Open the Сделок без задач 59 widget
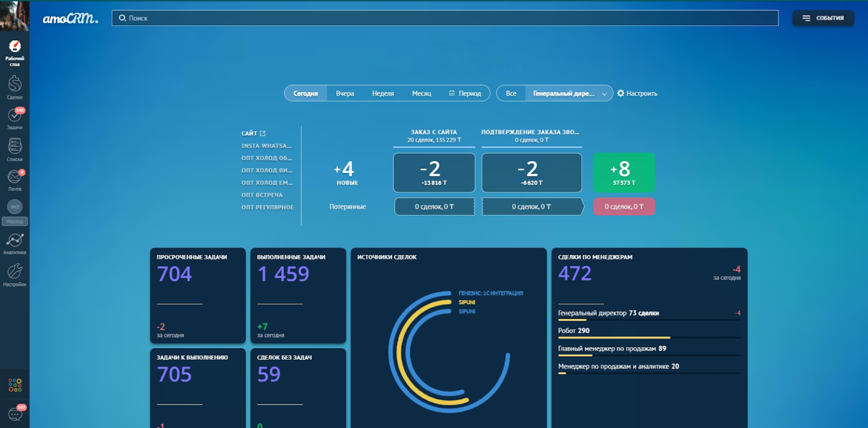The image size is (868, 428). [x=298, y=388]
